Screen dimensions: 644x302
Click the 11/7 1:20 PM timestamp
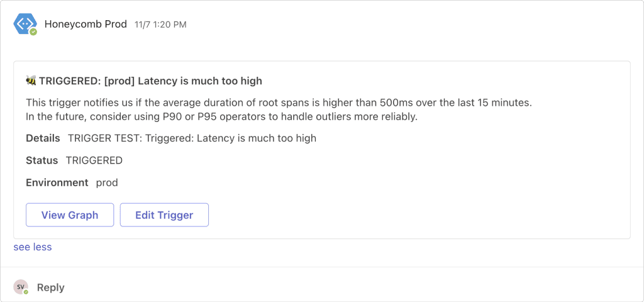pyautogui.click(x=160, y=25)
